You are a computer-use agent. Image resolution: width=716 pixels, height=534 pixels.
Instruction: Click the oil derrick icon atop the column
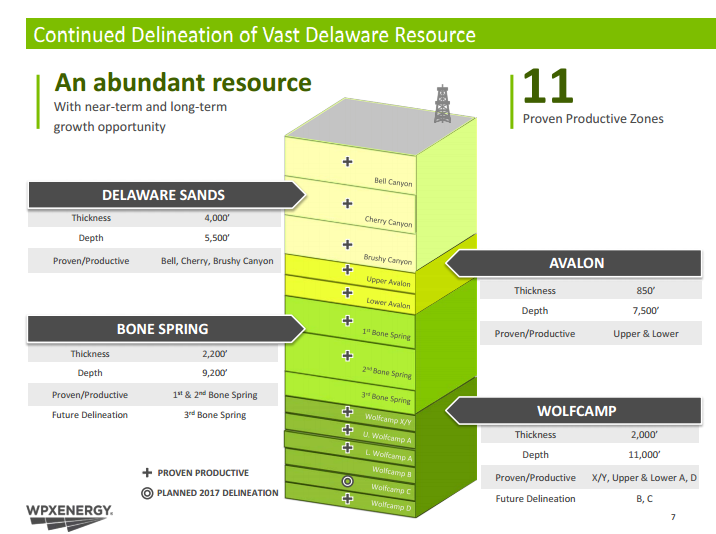[441, 105]
